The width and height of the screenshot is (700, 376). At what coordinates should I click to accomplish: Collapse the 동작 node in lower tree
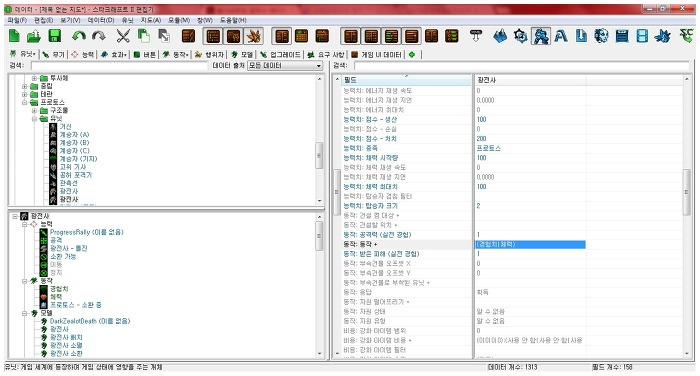(25, 281)
